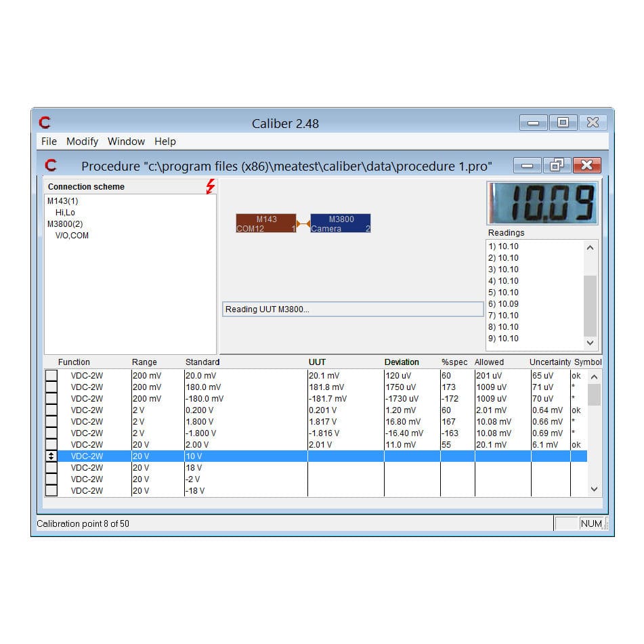This screenshot has width=644, height=644.
Task: Check the box on the 2.00 V row
Action: click(51, 444)
